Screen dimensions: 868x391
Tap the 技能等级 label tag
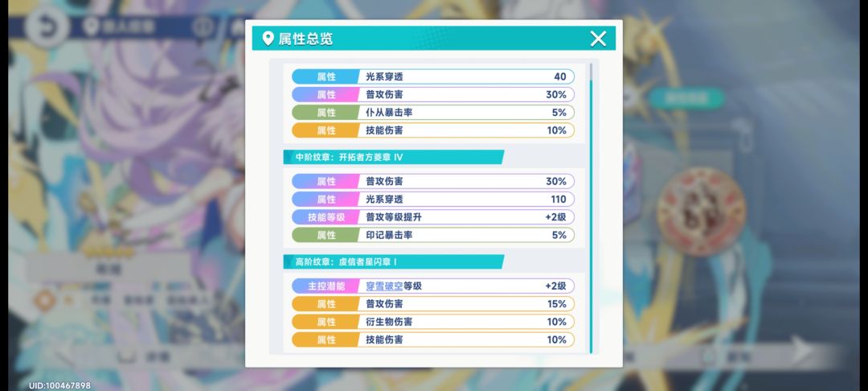coord(326,217)
